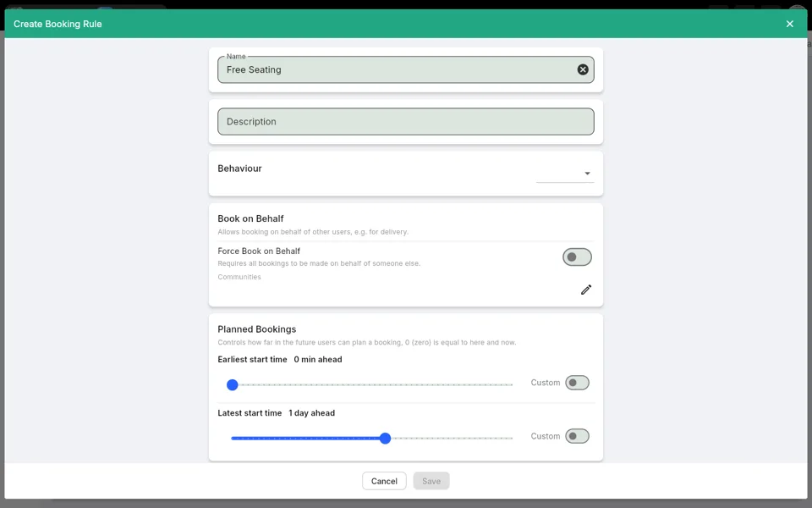Close the Create Booking Rule dialog
Viewport: 812px width, 508px height.
point(790,24)
